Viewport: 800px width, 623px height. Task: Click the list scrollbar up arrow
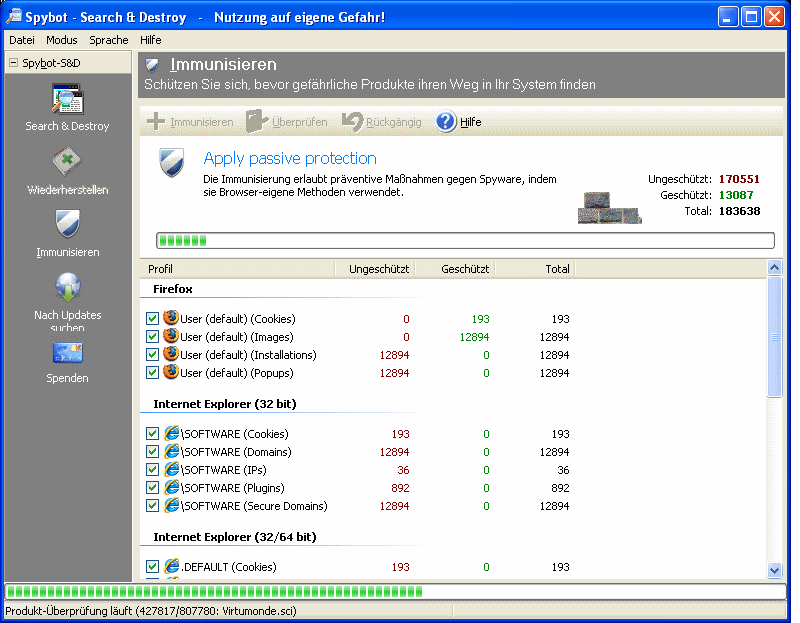coord(774,268)
